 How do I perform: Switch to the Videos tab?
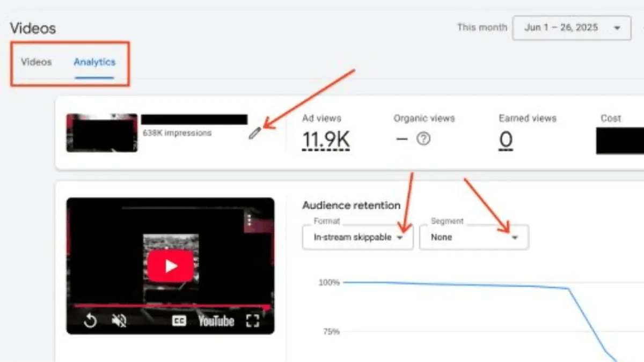pos(35,62)
